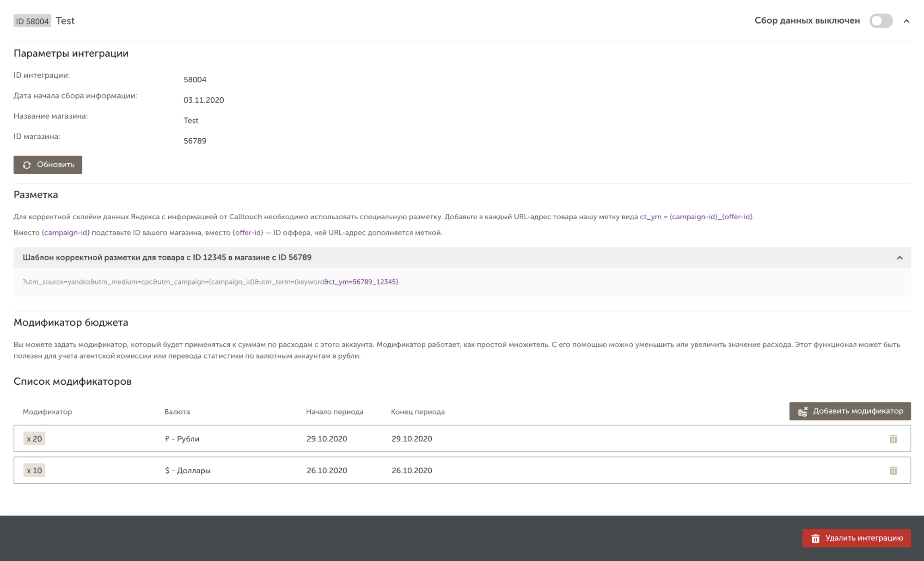Click trash icon on Удалить интеграцию button
Viewport: 924px width, 561px height.
(x=815, y=538)
